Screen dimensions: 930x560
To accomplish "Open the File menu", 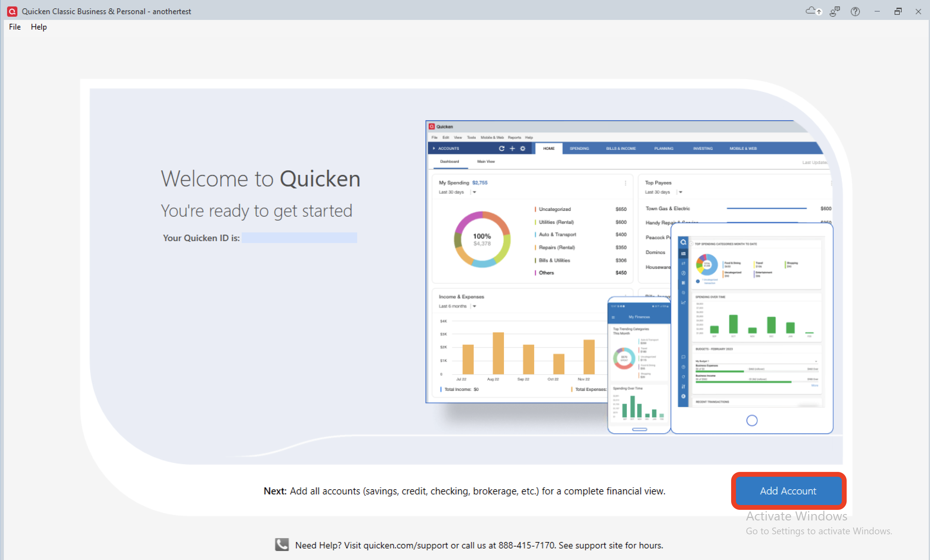I will coord(15,27).
